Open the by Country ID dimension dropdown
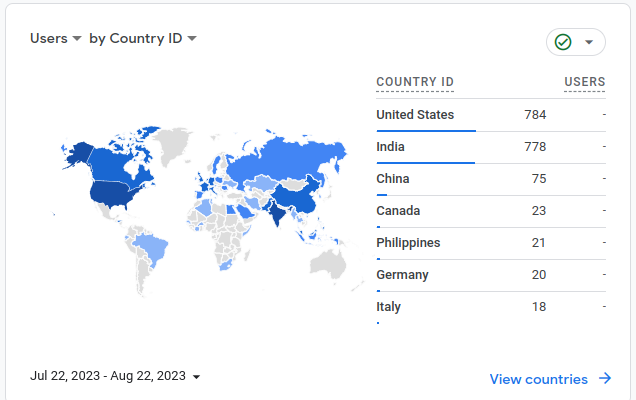The image size is (636, 400). [143, 38]
